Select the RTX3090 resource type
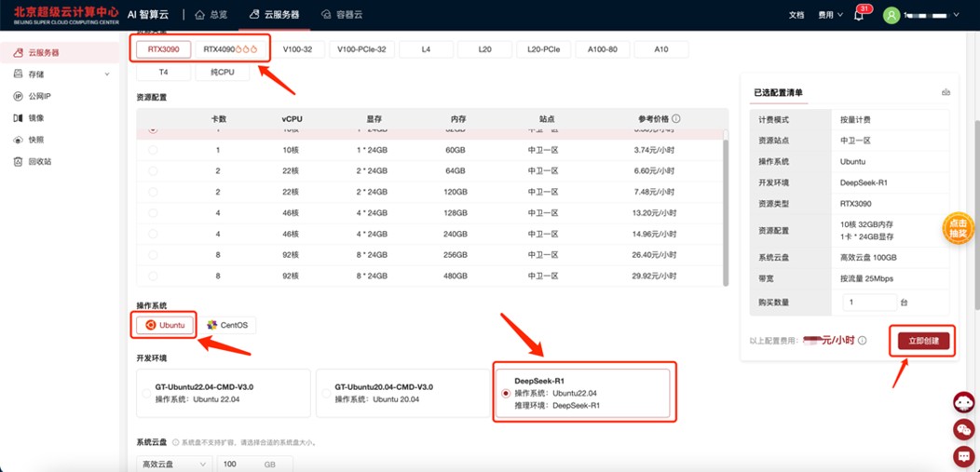 click(x=163, y=49)
